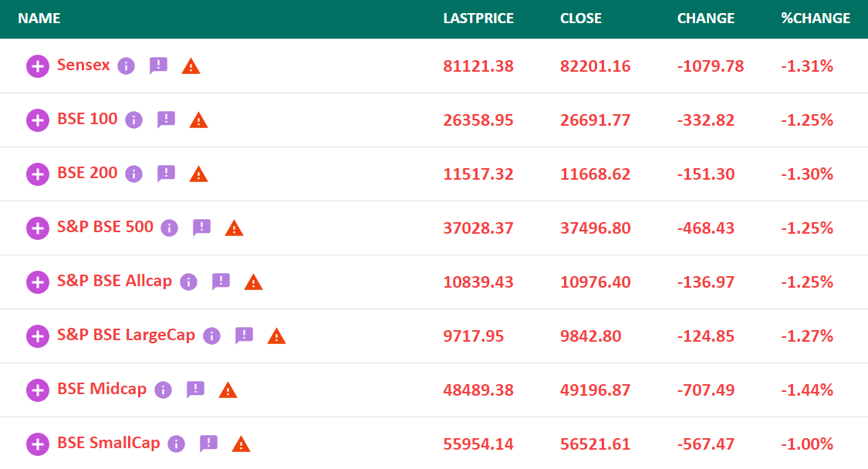Select BSE Midcap percent change -1.44%
Viewport: 868px width, 469px height.
(807, 390)
